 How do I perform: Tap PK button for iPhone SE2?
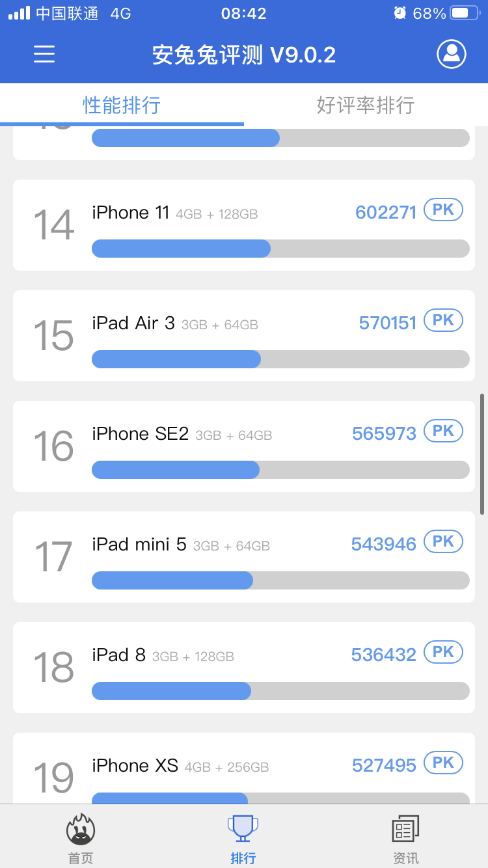[443, 431]
